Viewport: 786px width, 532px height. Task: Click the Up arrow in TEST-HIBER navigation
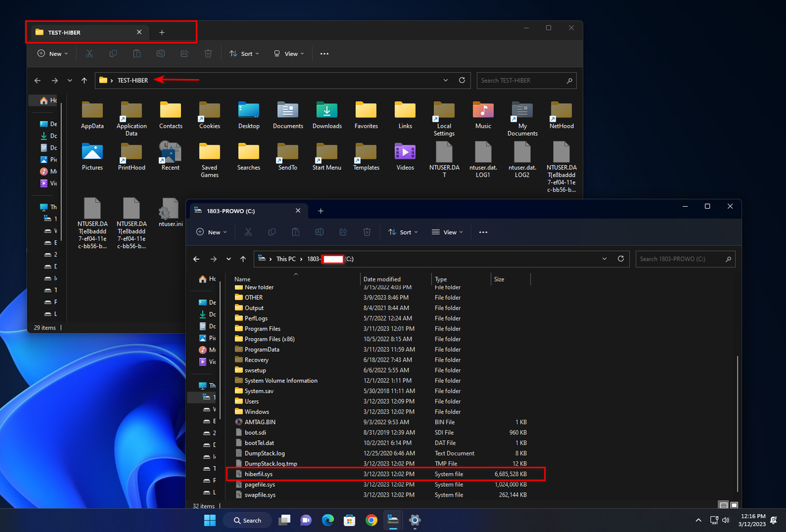click(84, 80)
